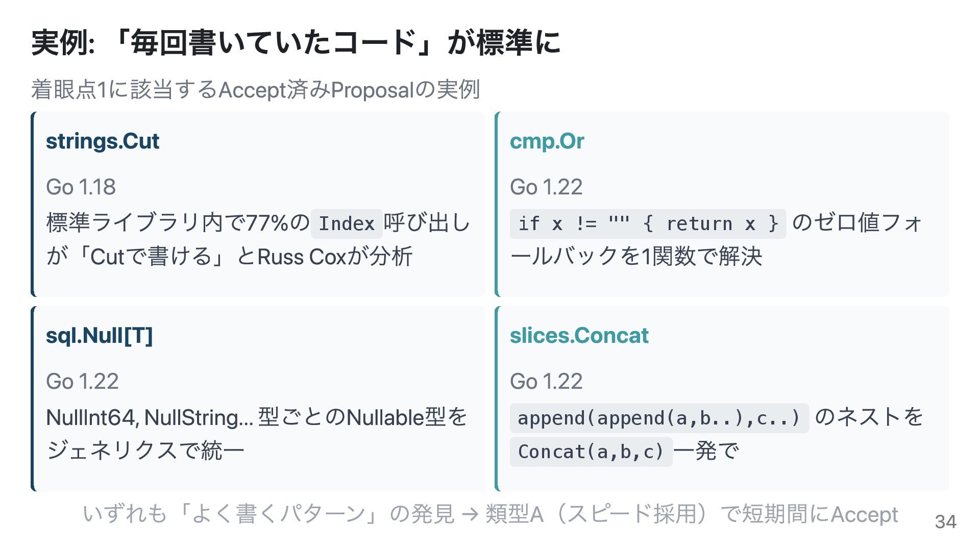Select the cmp.Or card heading
This screenshot has height=551, width=980.
[547, 141]
